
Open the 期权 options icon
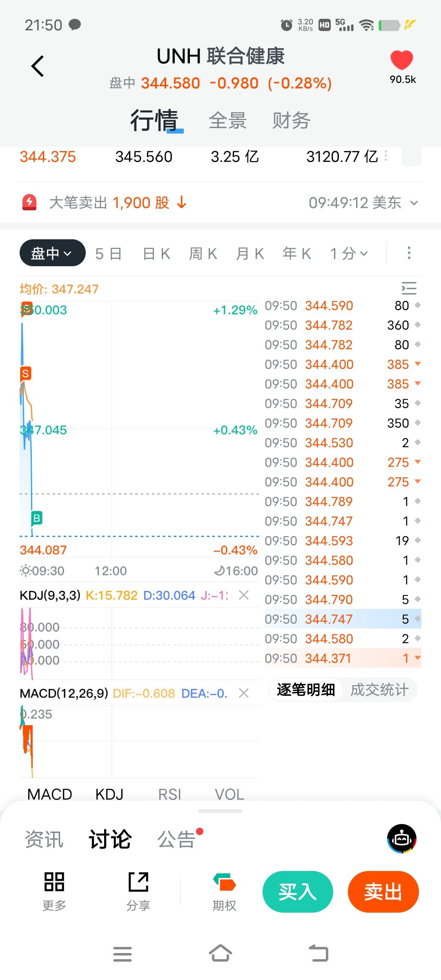[224, 882]
